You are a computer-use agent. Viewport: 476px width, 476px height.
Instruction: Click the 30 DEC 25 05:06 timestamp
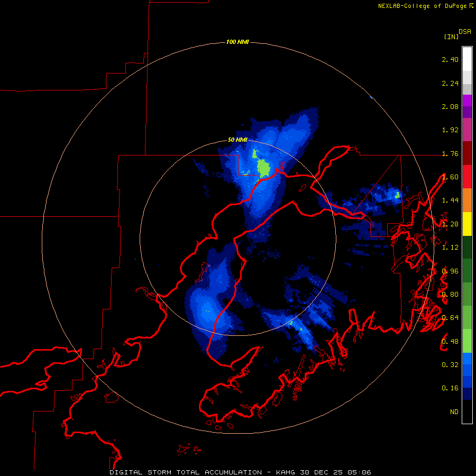[335, 472]
